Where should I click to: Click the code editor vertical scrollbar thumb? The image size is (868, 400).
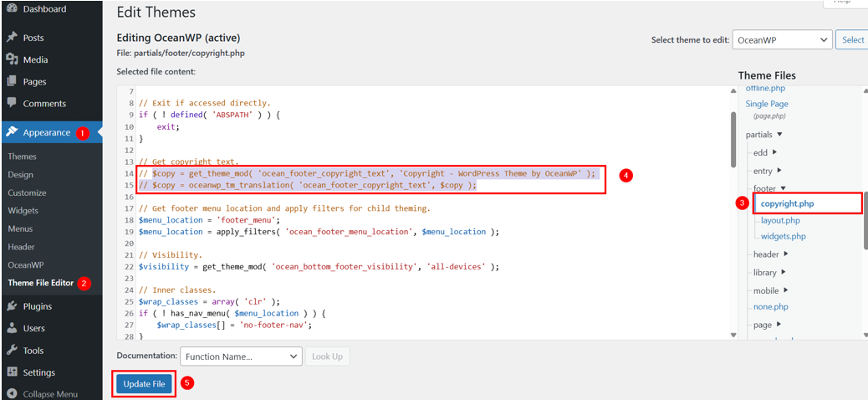coord(733,139)
